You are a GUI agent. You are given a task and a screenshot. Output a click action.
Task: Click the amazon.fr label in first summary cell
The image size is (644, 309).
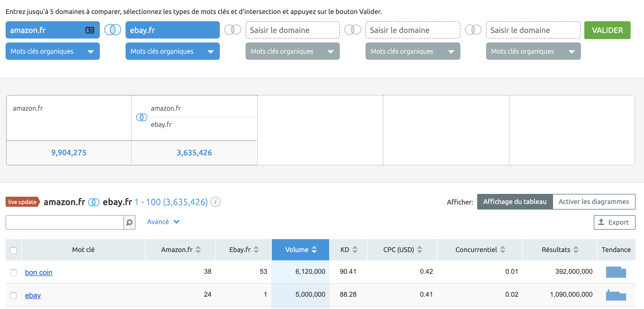tap(28, 108)
